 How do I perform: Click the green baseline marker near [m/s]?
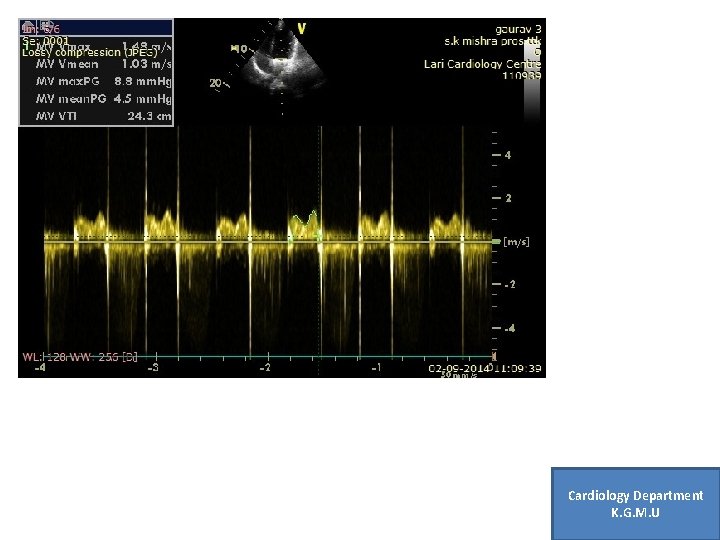coord(496,241)
